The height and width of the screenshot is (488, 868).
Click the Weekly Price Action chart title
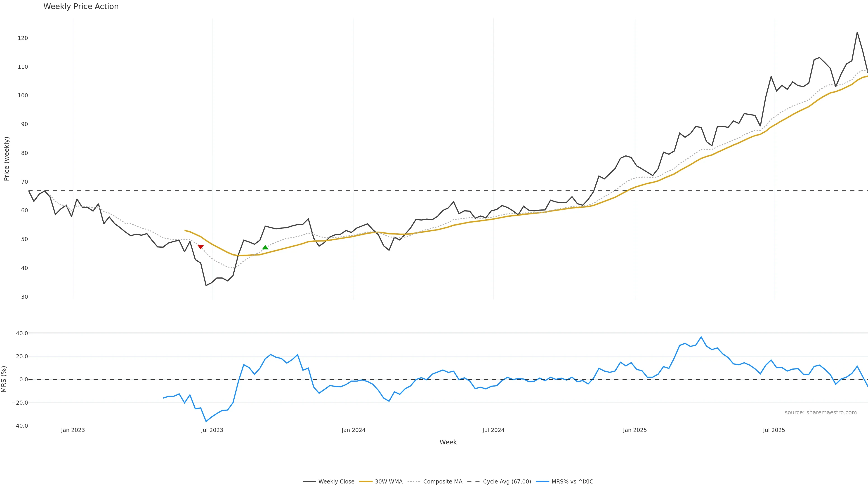(x=81, y=6)
